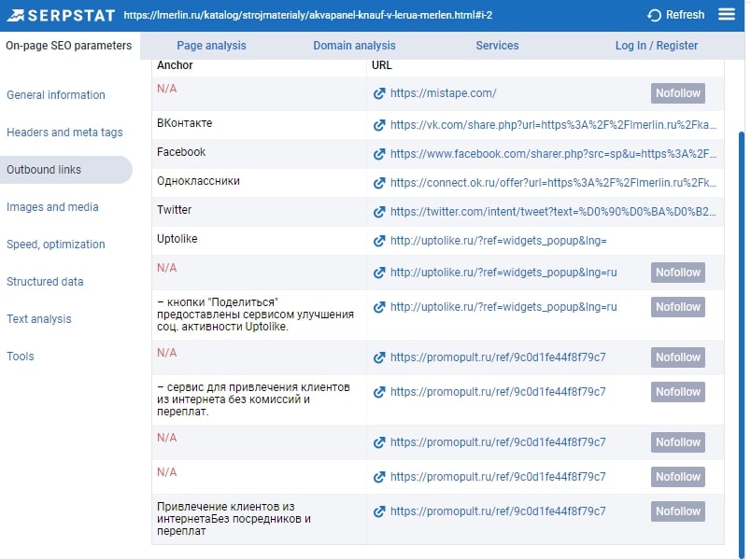The width and height of the screenshot is (751, 560).
Task: Open Text analysis section
Action: [39, 319]
